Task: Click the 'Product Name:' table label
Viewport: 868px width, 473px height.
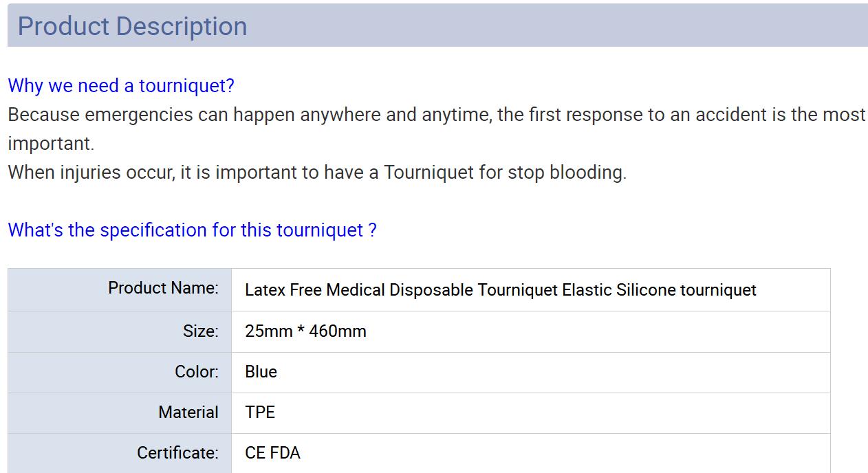Action: click(163, 288)
